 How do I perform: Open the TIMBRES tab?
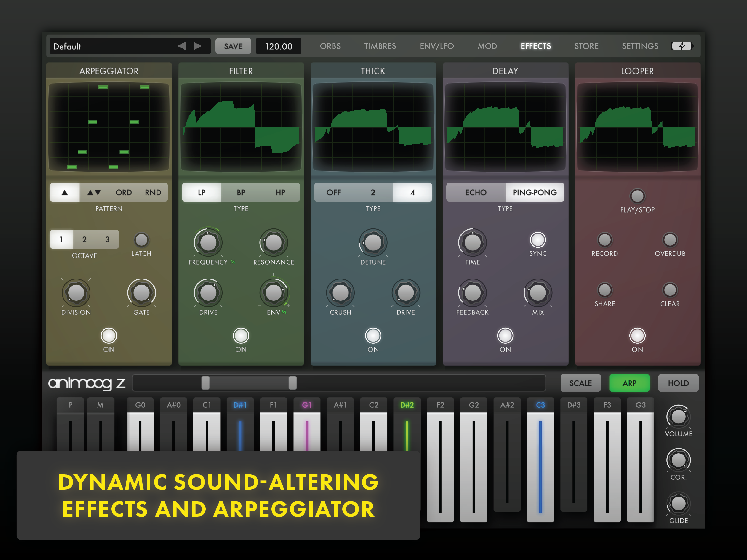380,46
